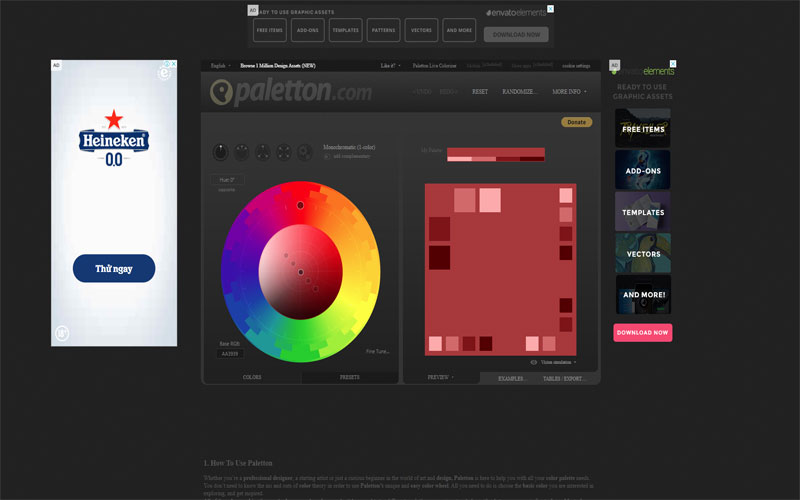Viewport: 800px width, 500px height.
Task: Click the REDO menu item
Action: tap(448, 92)
